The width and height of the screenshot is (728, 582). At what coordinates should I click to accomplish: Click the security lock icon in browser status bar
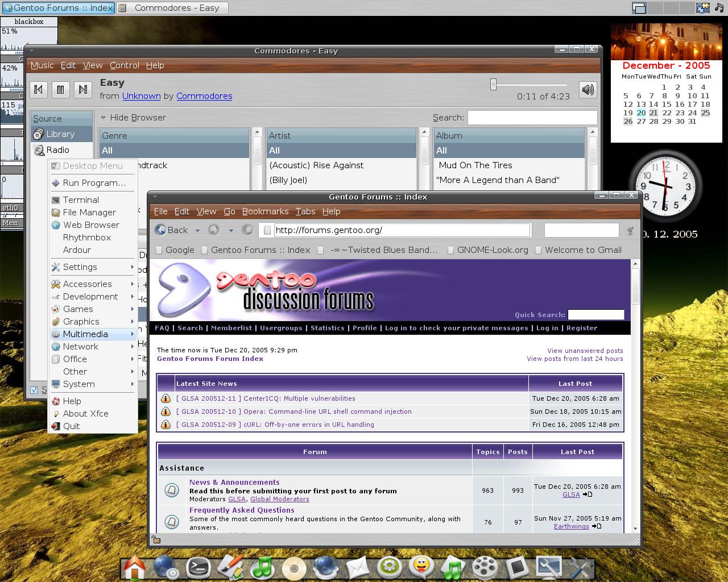[155, 539]
